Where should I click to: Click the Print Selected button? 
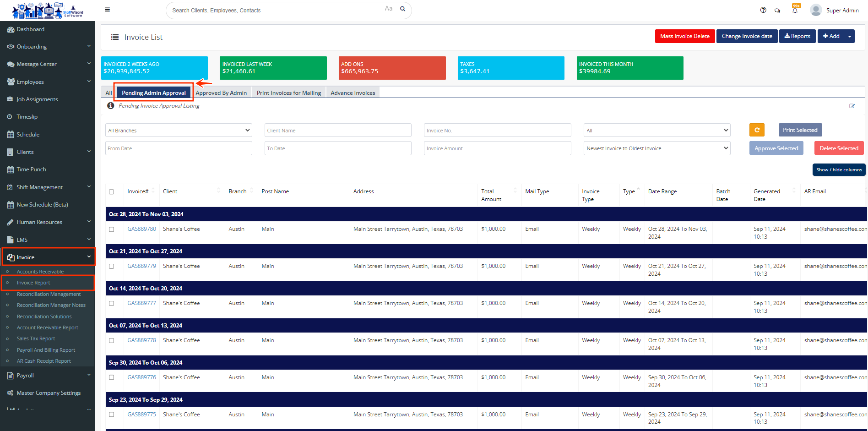[800, 130]
